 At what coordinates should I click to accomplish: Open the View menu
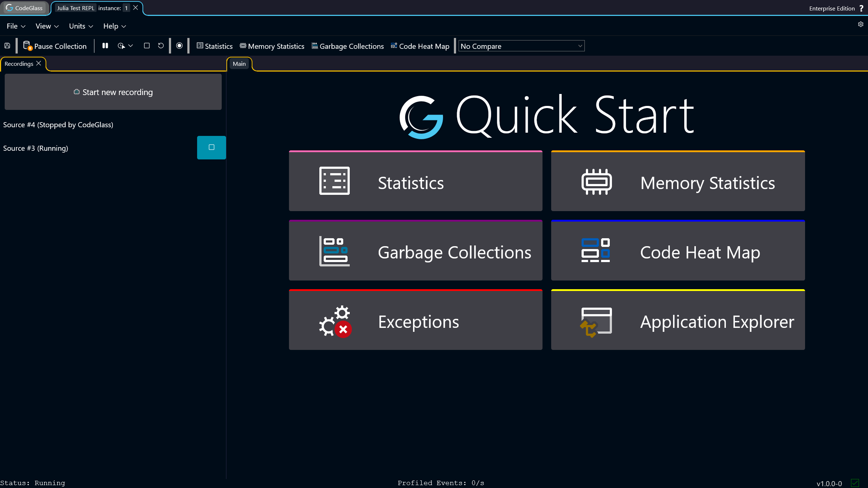click(47, 26)
